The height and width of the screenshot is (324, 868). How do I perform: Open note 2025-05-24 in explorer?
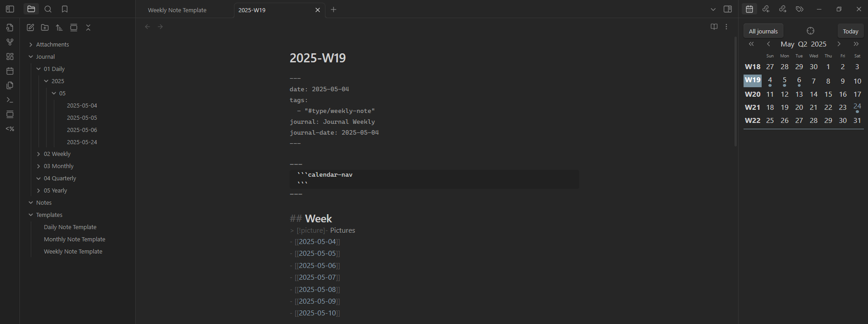click(x=82, y=142)
